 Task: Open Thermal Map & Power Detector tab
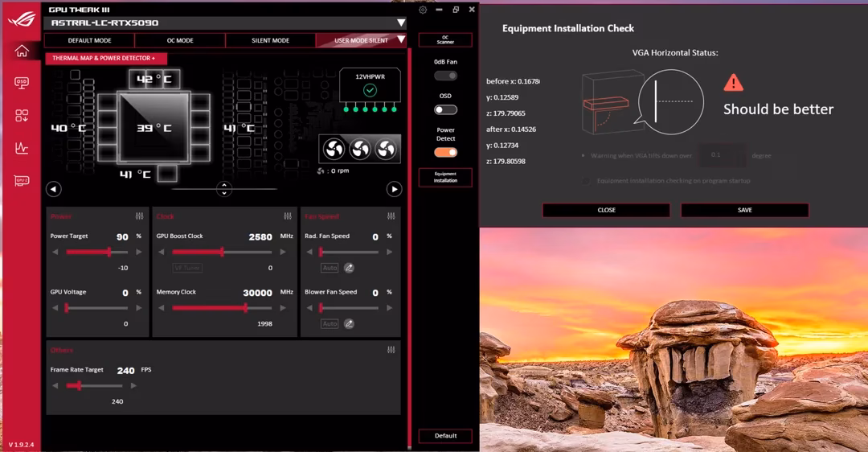click(x=106, y=58)
